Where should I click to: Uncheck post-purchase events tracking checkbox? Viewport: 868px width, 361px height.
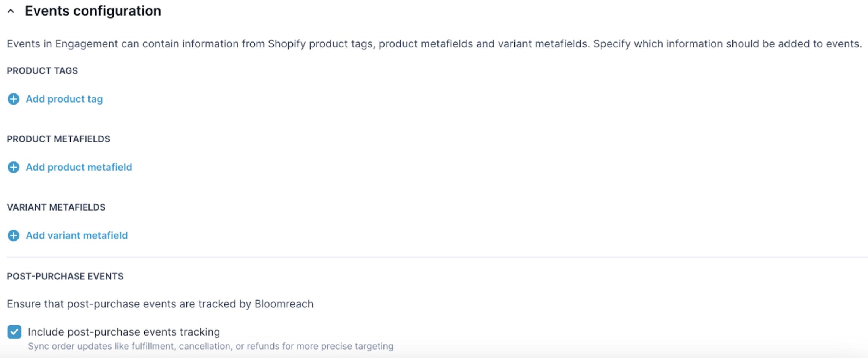click(14, 332)
